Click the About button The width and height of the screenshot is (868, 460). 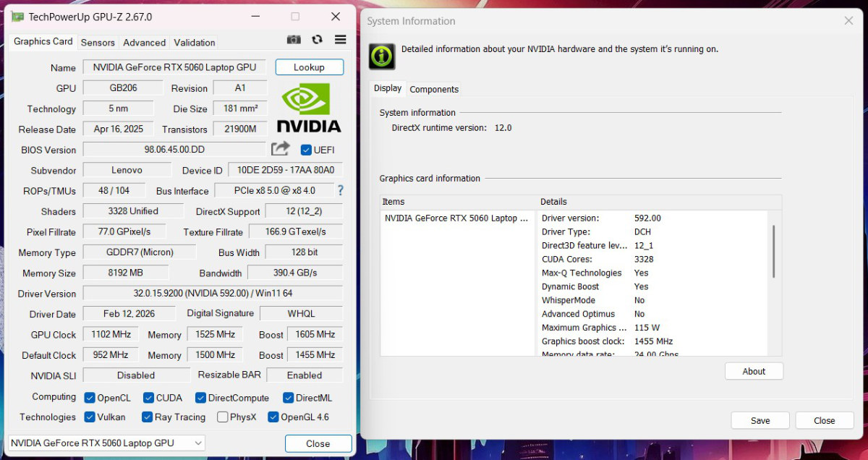pos(754,370)
